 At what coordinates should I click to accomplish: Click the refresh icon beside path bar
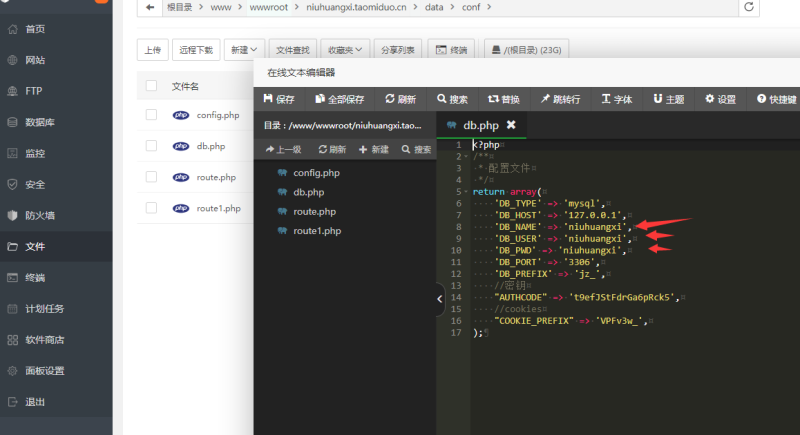click(x=748, y=7)
